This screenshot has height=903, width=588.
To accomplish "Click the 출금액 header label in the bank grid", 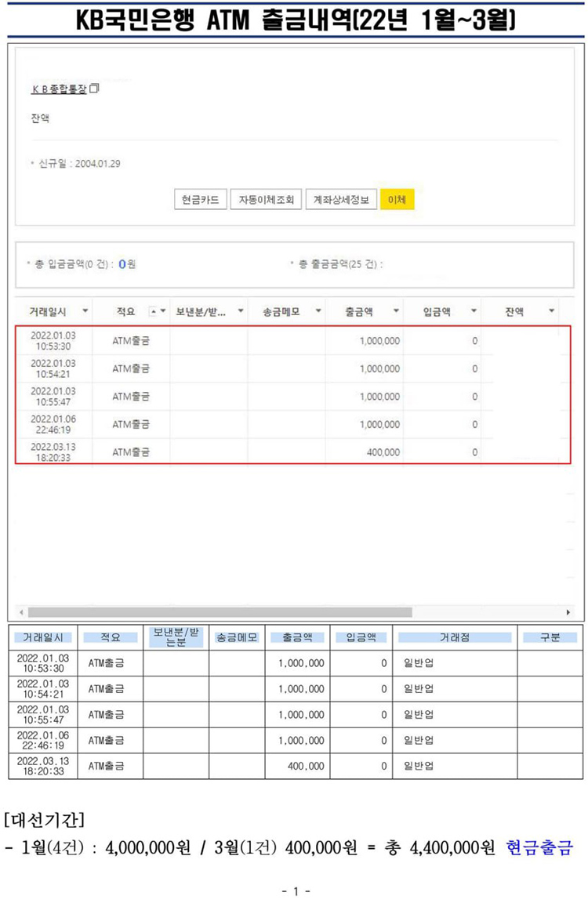I will point(359,311).
